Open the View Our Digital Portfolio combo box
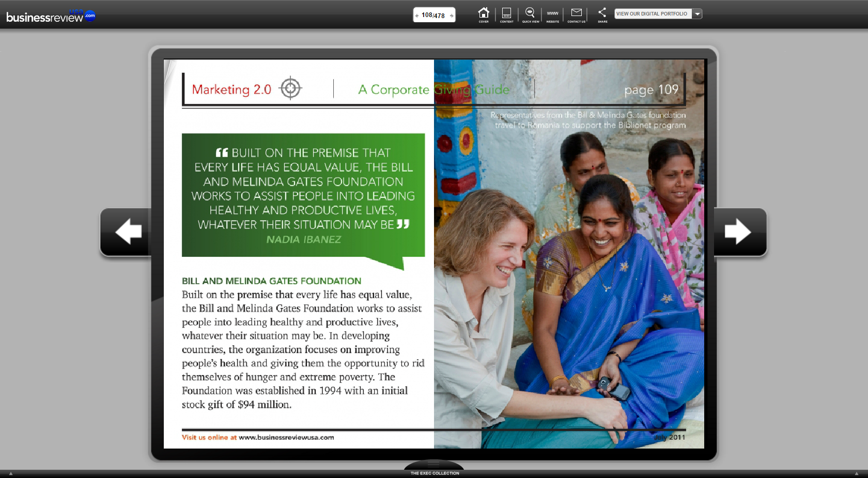Viewport: 868px width, 478px height. 652,14
